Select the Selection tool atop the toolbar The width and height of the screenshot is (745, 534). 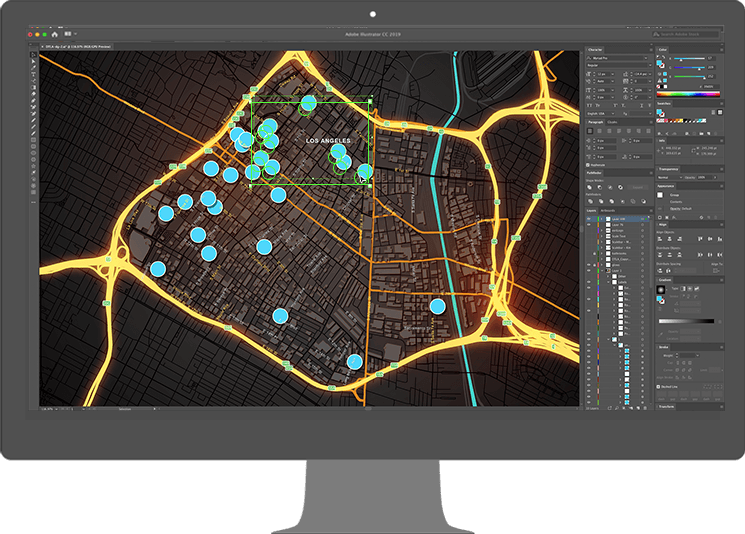(x=33, y=55)
